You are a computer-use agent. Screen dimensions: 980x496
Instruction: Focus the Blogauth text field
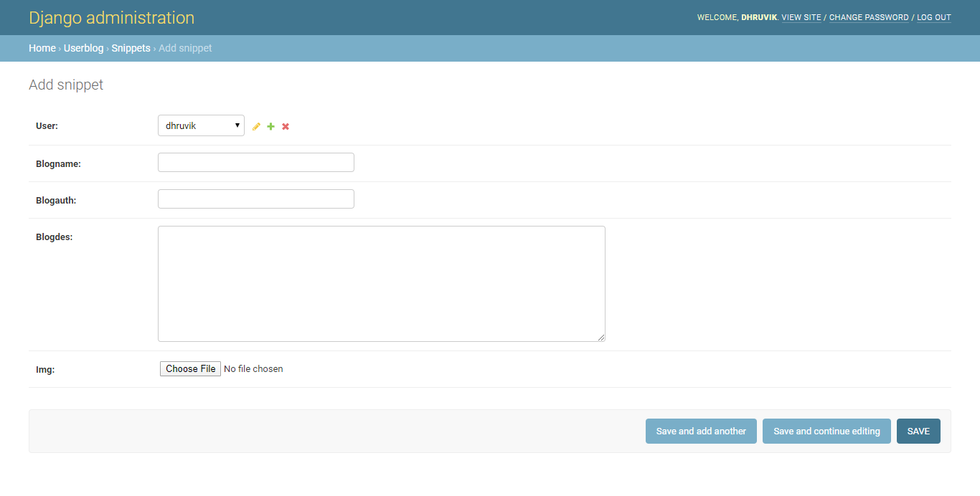point(256,199)
